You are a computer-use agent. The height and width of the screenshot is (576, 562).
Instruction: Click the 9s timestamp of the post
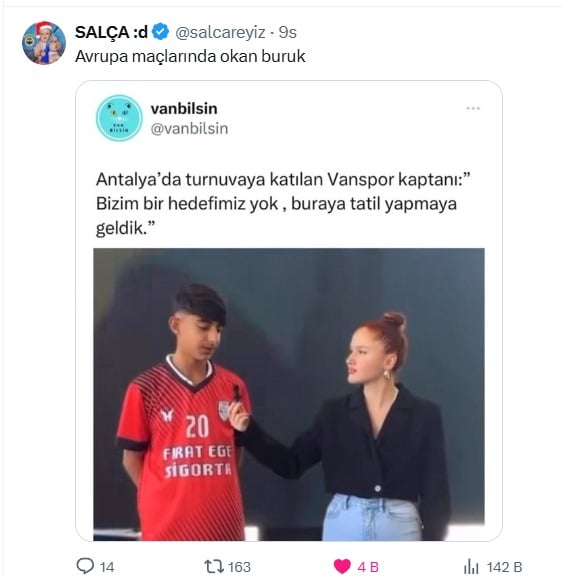tap(288, 32)
